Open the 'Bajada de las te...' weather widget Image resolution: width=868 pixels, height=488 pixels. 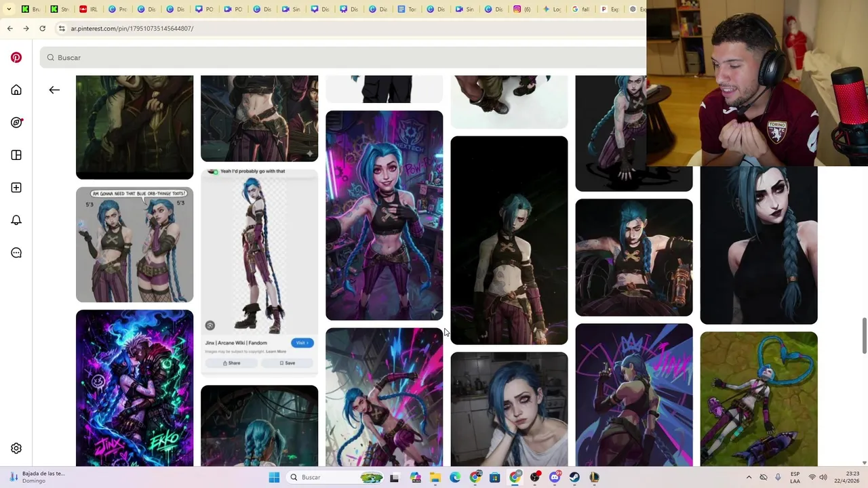point(37,477)
